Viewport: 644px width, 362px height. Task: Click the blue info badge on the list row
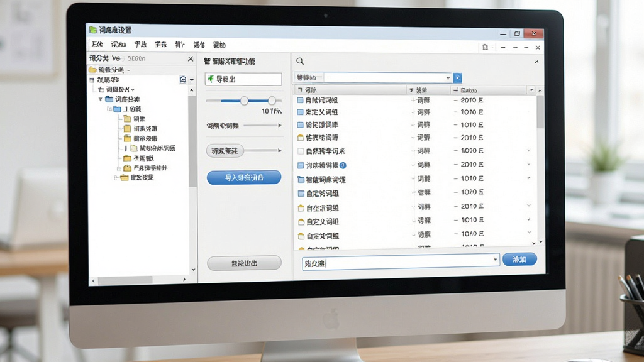[343, 165]
